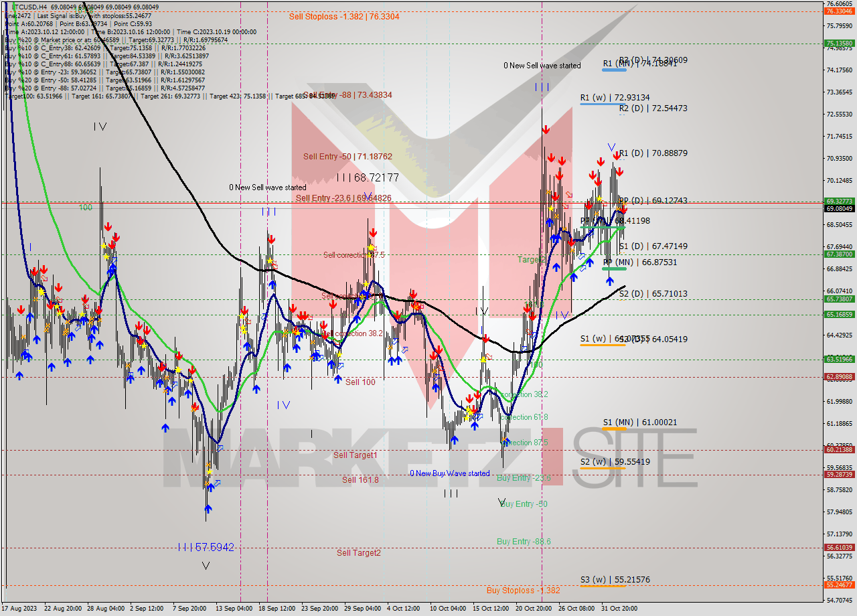
Task: Select the current price 69.08049 axis marker
Action: 840,208
